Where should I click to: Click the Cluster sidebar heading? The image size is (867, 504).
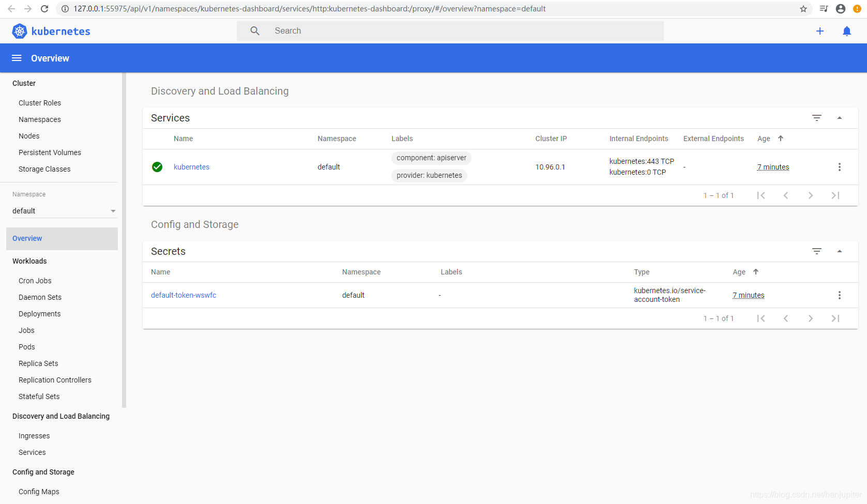point(24,83)
